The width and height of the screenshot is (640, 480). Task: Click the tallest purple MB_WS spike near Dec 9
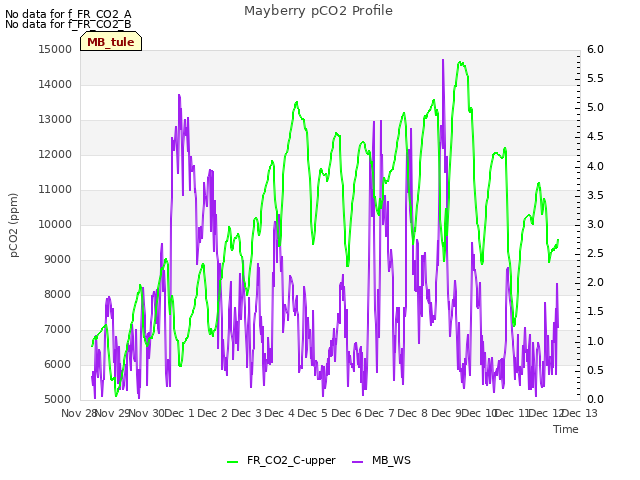click(443, 60)
